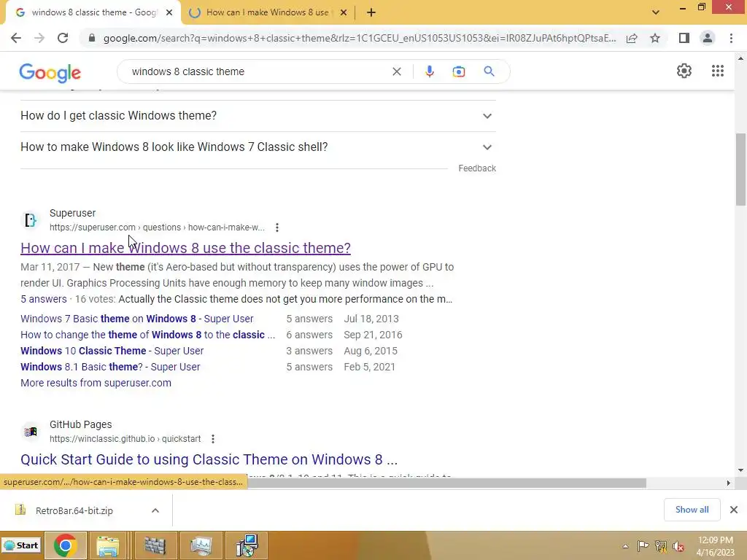
Task: Close the 'windows 8 classic theme' tab
Action: pyautogui.click(x=169, y=13)
